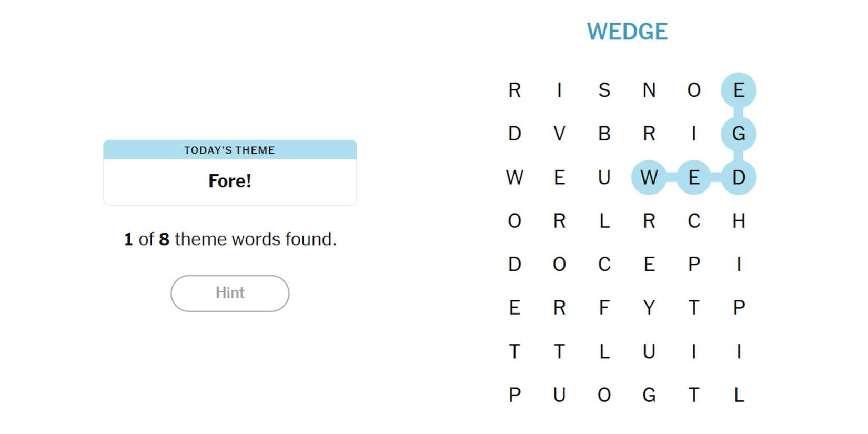This screenshot has height=434, width=868.
Task: Click the letter V tile
Action: point(559,134)
